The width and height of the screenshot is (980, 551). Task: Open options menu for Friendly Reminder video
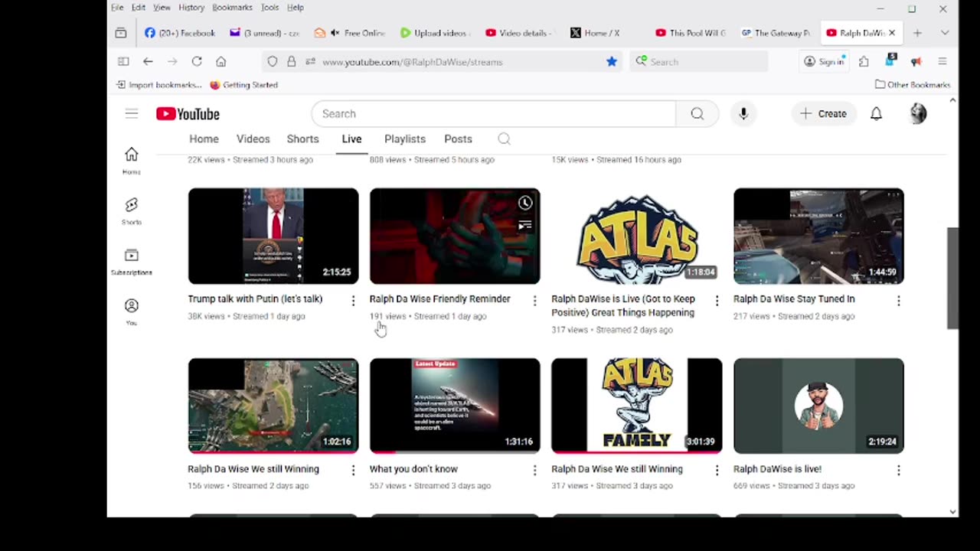click(x=534, y=301)
